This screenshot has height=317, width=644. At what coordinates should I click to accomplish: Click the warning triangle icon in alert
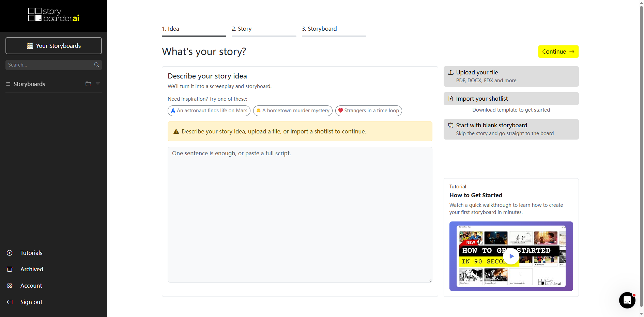(176, 131)
